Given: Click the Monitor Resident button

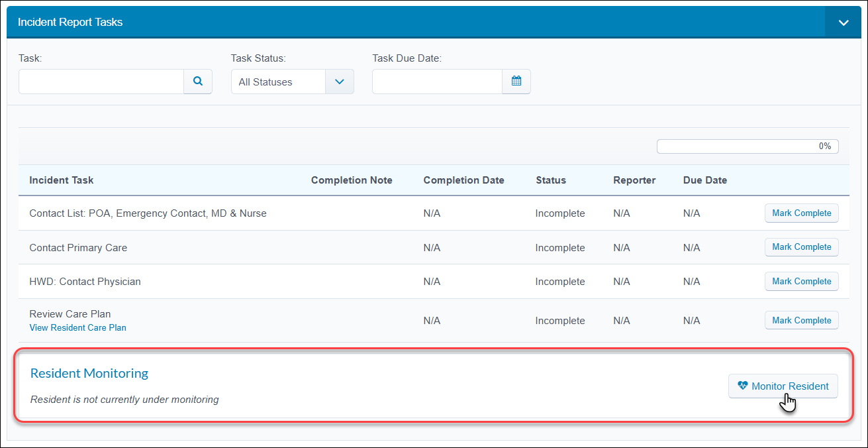Looking at the screenshot, I should tap(783, 386).
